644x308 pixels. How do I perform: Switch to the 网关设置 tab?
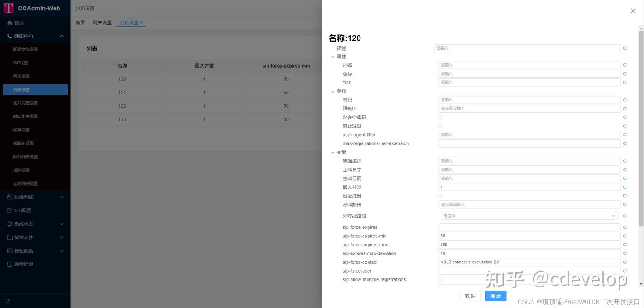pos(102,22)
